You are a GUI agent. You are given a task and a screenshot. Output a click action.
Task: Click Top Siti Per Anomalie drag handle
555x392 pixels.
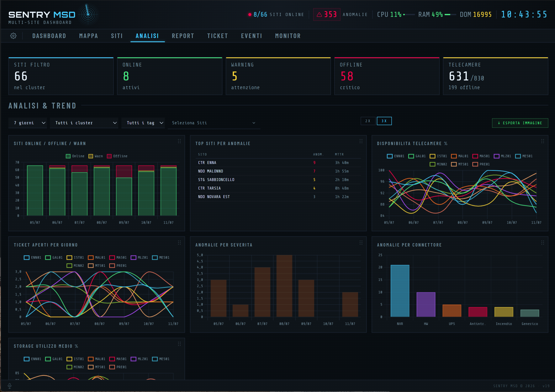pos(361,141)
